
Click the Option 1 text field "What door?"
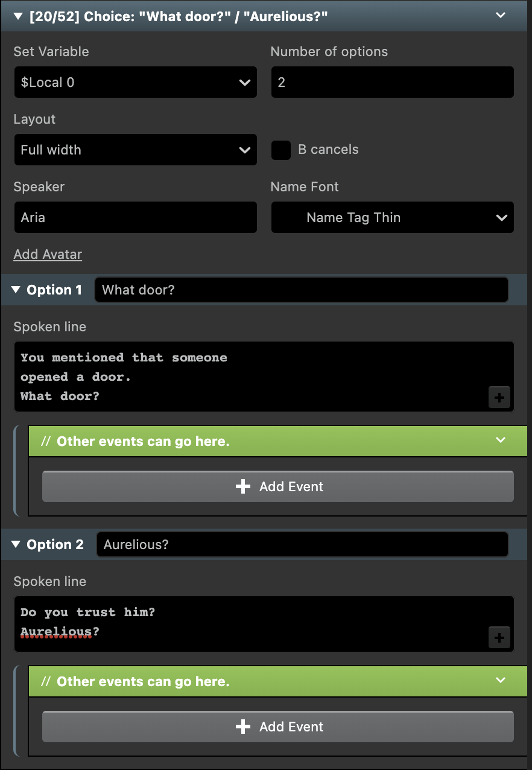302,290
